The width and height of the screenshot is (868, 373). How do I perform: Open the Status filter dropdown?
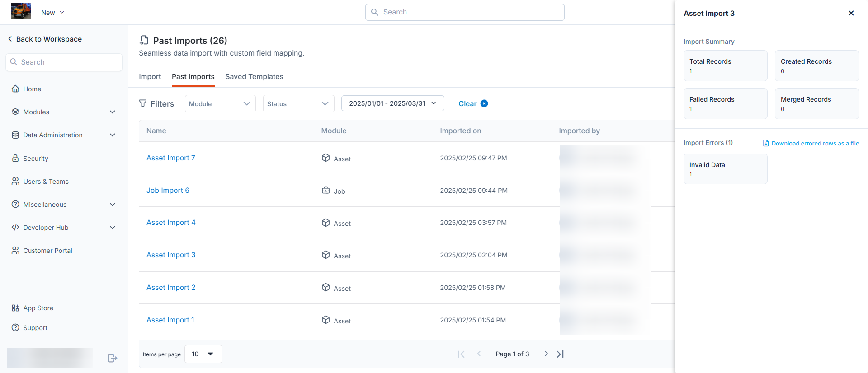tap(298, 104)
